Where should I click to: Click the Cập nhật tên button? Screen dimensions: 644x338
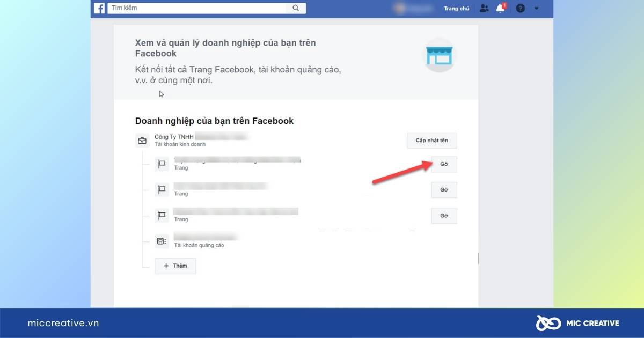(x=431, y=141)
